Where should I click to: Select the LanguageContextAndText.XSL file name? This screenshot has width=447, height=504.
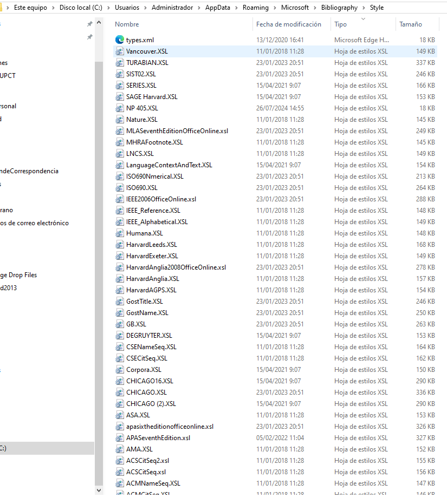coord(169,165)
